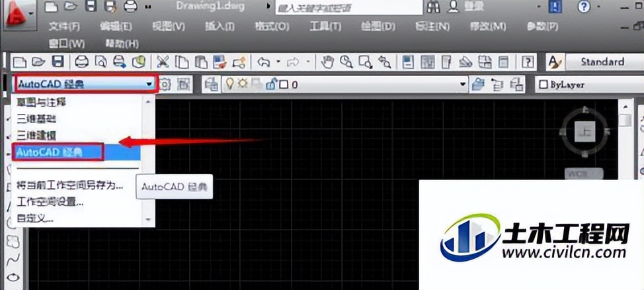Click the ViewCube top face 上

tap(585, 132)
